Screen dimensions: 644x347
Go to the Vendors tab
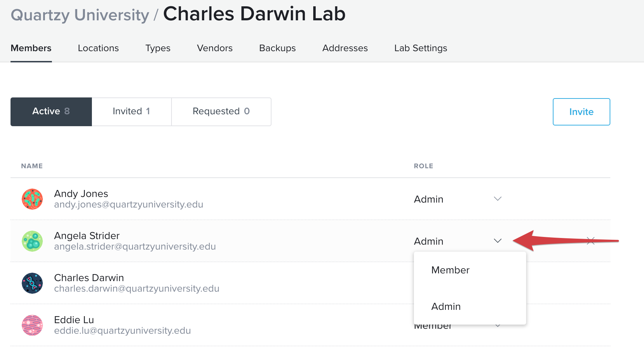(x=215, y=48)
